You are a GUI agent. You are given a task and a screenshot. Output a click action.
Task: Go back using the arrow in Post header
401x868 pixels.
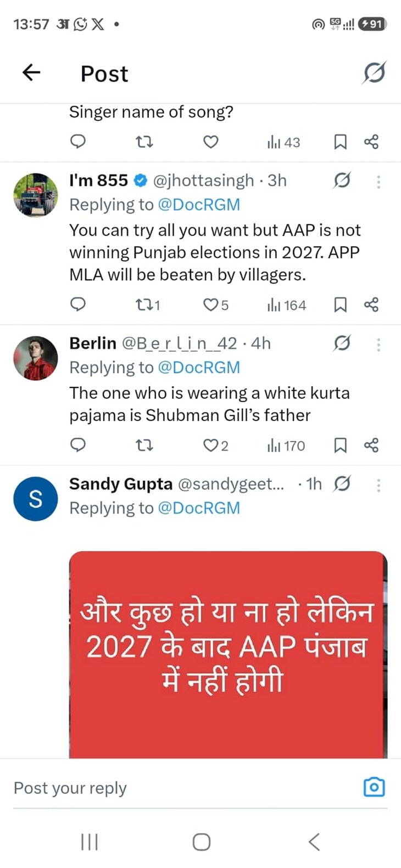click(x=31, y=72)
